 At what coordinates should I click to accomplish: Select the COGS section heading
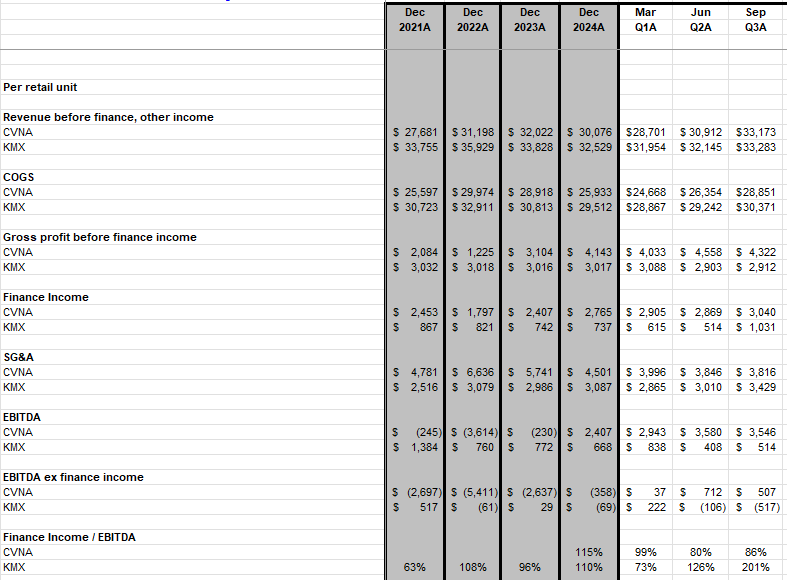coord(19,178)
